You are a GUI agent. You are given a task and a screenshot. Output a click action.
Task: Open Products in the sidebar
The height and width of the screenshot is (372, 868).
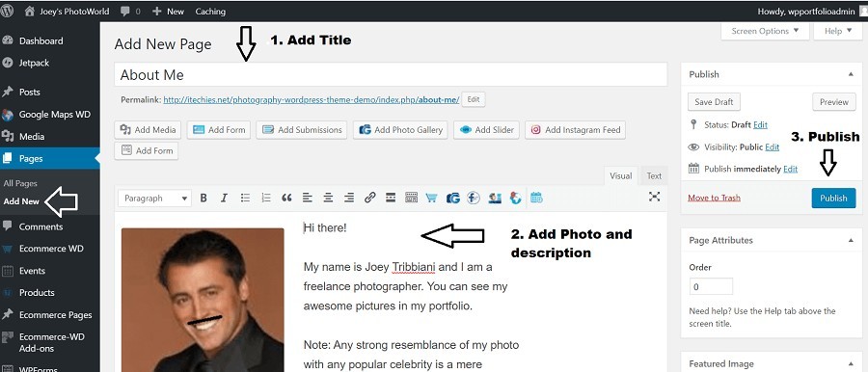(37, 292)
